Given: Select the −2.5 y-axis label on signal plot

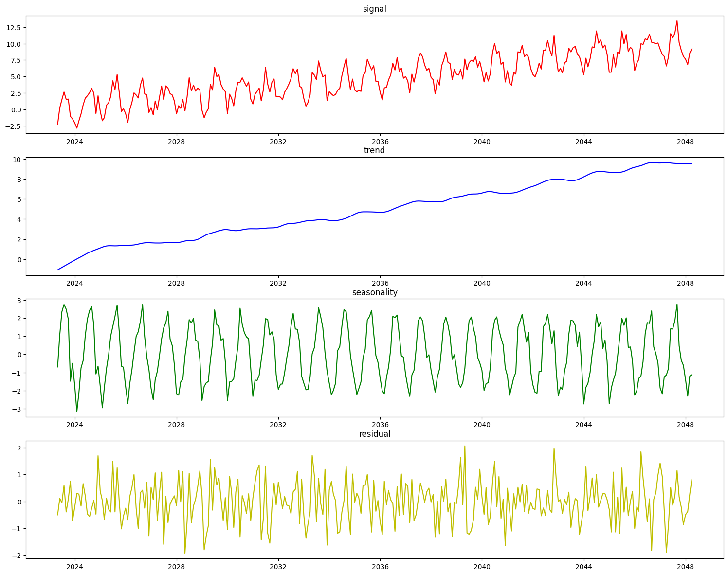Looking at the screenshot, I should tap(13, 126).
